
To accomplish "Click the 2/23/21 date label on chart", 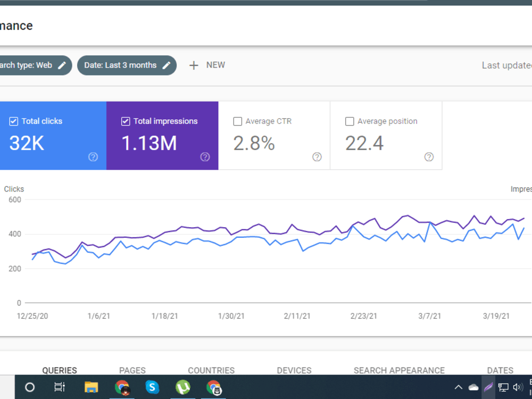I will coord(364,316).
